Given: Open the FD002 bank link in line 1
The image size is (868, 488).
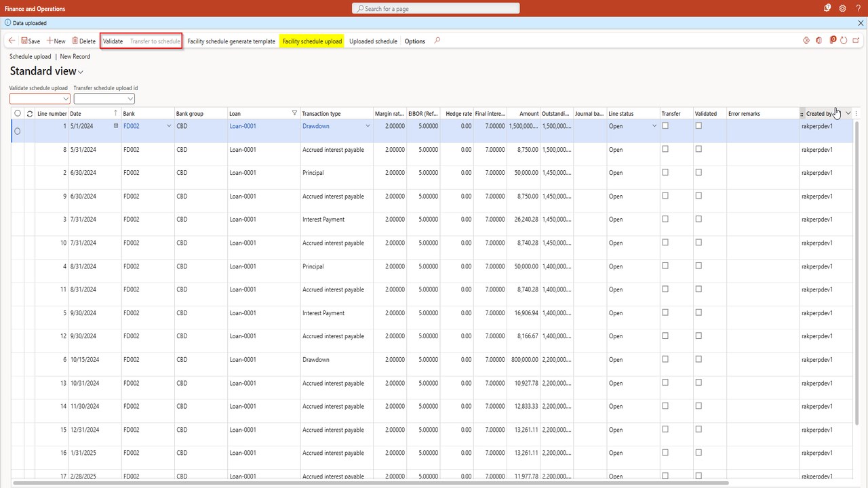Looking at the screenshot, I should tap(131, 126).
